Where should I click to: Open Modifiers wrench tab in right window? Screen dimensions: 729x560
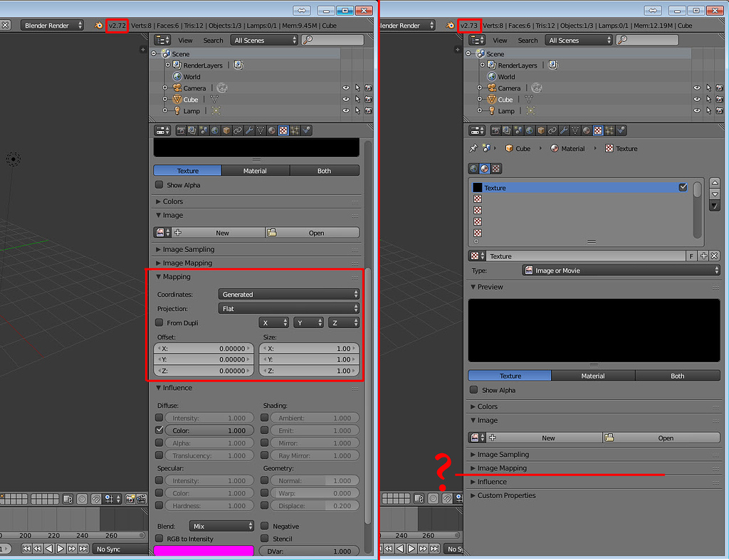pos(564,131)
